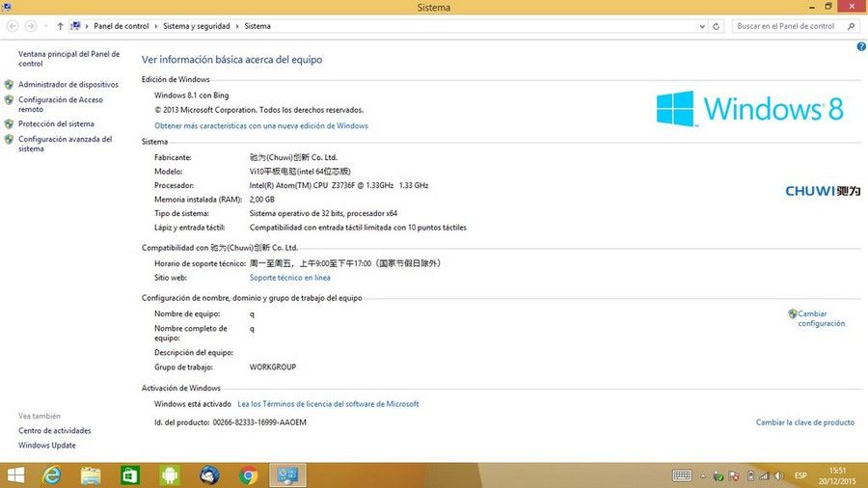
Task: Show hidden tray icons arrow
Action: [x=702, y=475]
